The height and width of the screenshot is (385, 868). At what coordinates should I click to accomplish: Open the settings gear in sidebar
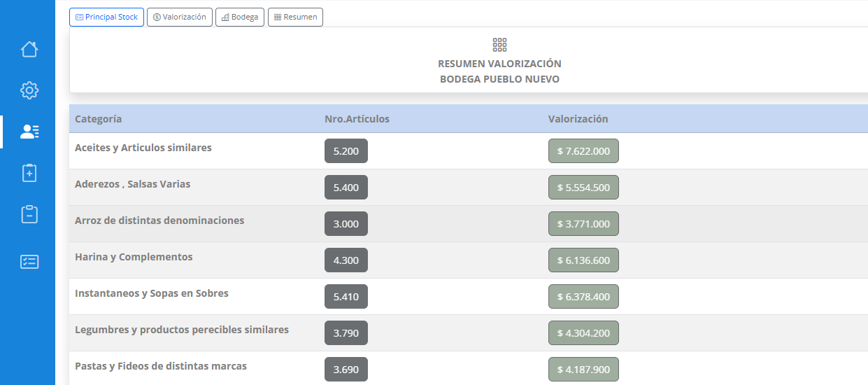(29, 90)
